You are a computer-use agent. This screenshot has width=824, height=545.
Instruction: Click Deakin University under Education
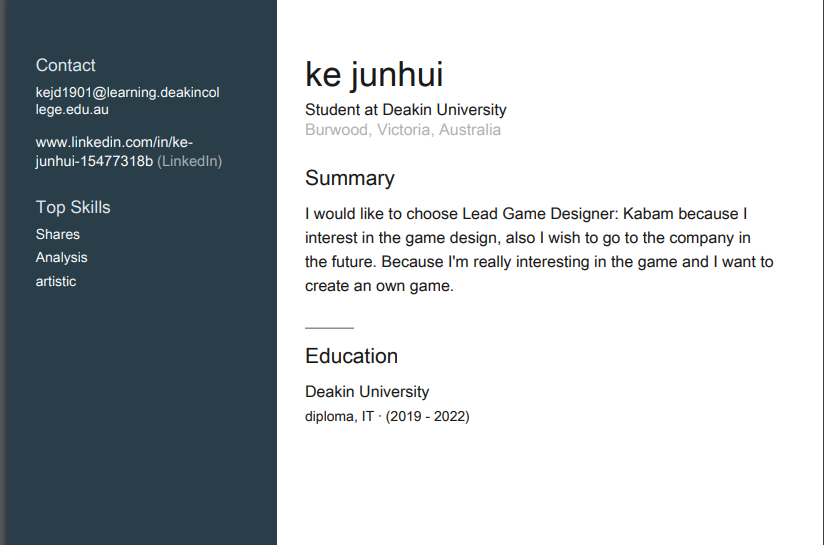[367, 392]
